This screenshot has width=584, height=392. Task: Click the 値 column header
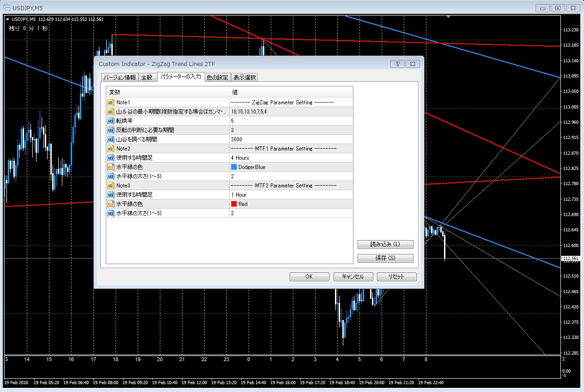coord(291,92)
